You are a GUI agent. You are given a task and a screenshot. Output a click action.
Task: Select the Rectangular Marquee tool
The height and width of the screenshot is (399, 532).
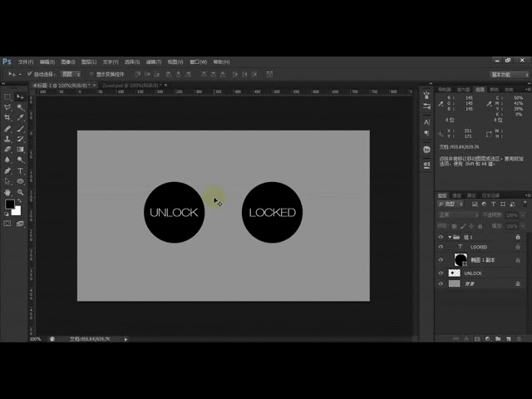tap(7, 96)
